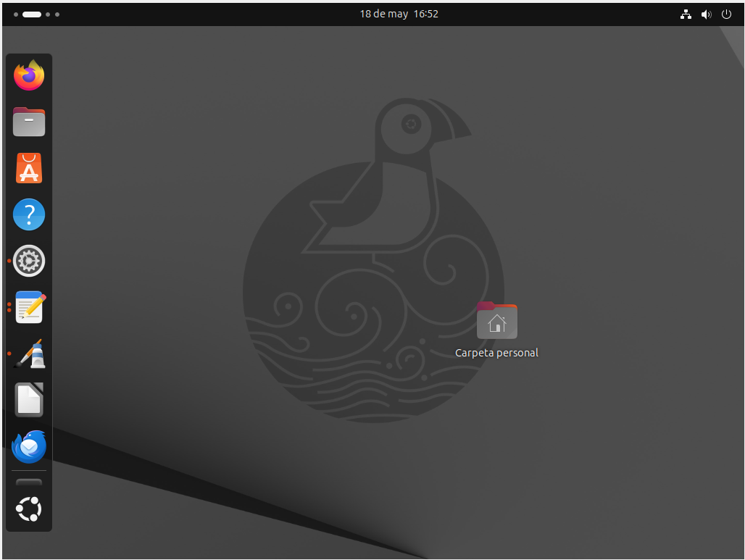Click the volume speaker icon
Screen dimensions: 745x560
coord(706,14)
